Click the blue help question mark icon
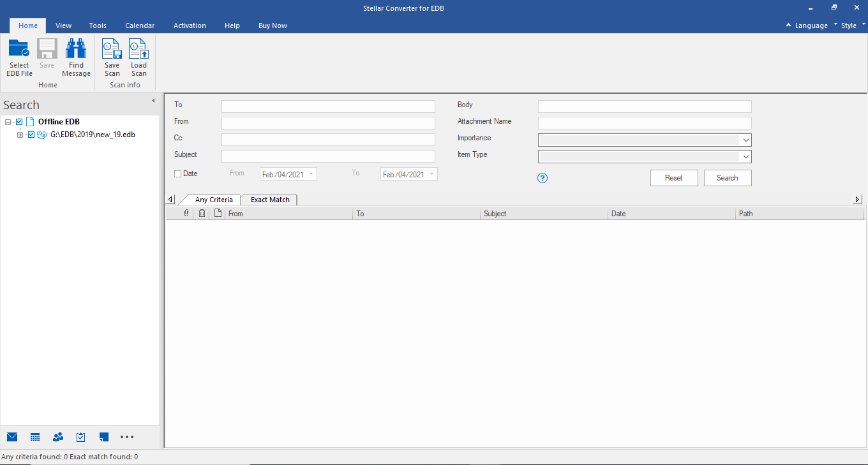The height and width of the screenshot is (465, 868). coord(542,178)
